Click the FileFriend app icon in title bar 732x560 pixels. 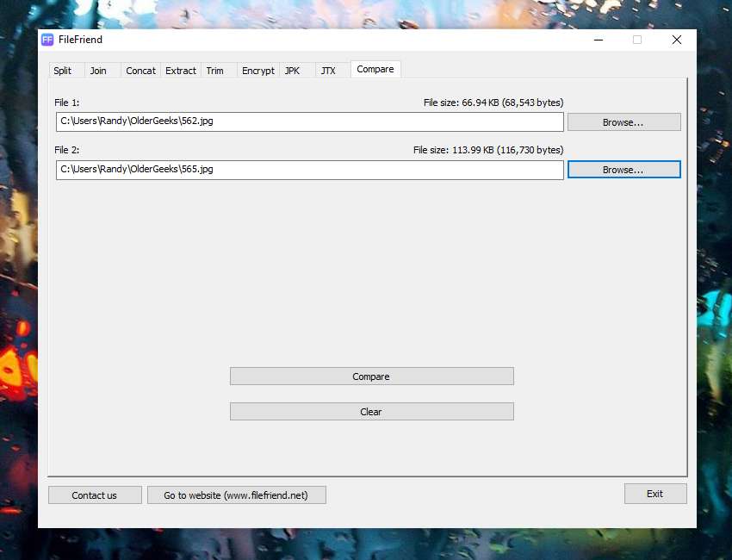[47, 40]
